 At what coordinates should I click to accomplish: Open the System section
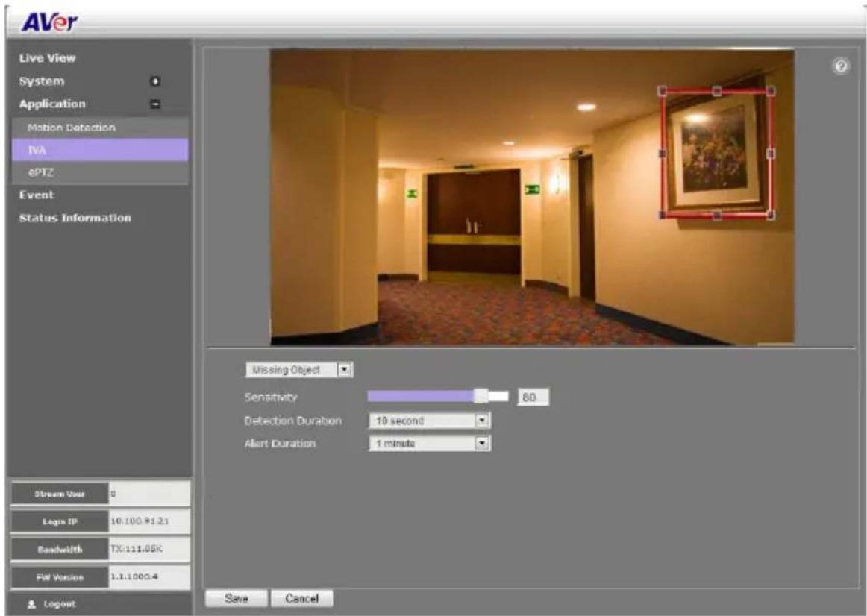tap(42, 81)
